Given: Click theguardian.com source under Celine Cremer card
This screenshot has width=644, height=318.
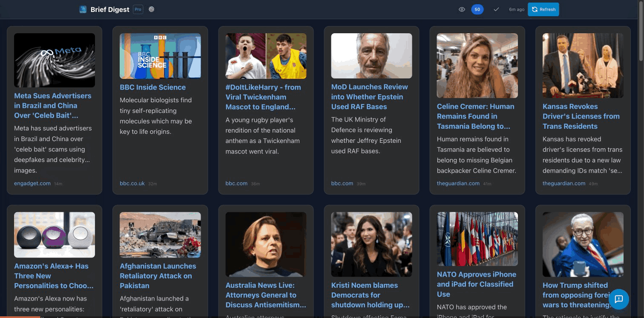Looking at the screenshot, I should tap(458, 183).
